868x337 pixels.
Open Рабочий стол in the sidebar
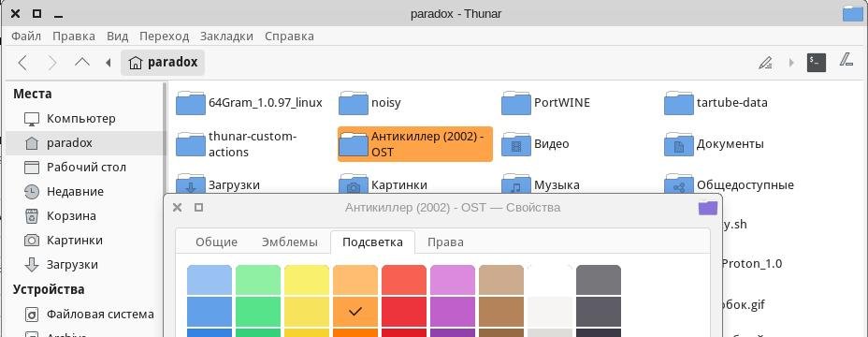(x=85, y=168)
